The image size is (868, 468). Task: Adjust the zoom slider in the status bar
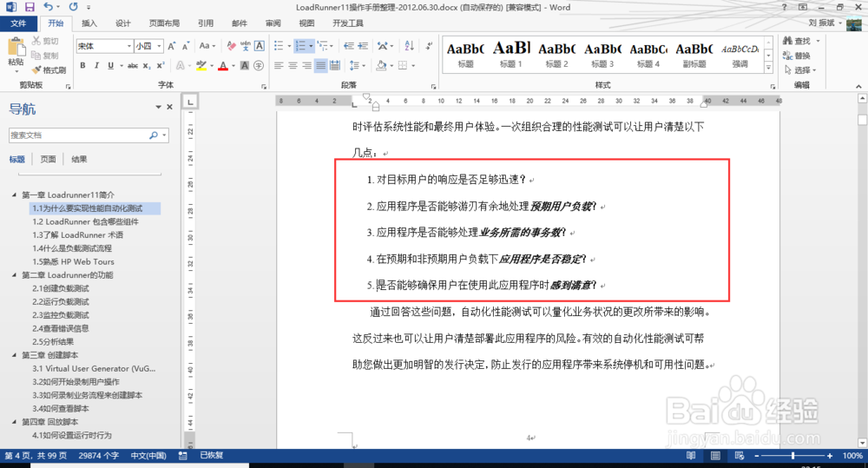click(x=793, y=456)
